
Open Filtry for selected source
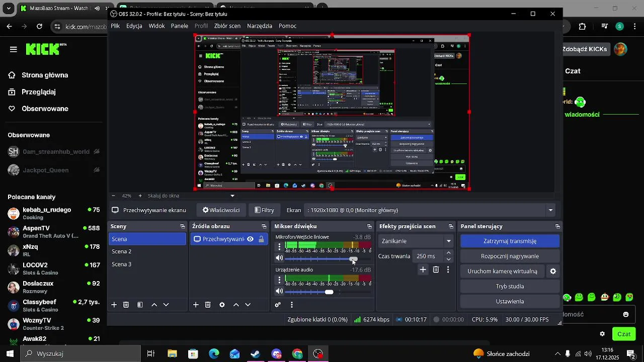coord(264,210)
